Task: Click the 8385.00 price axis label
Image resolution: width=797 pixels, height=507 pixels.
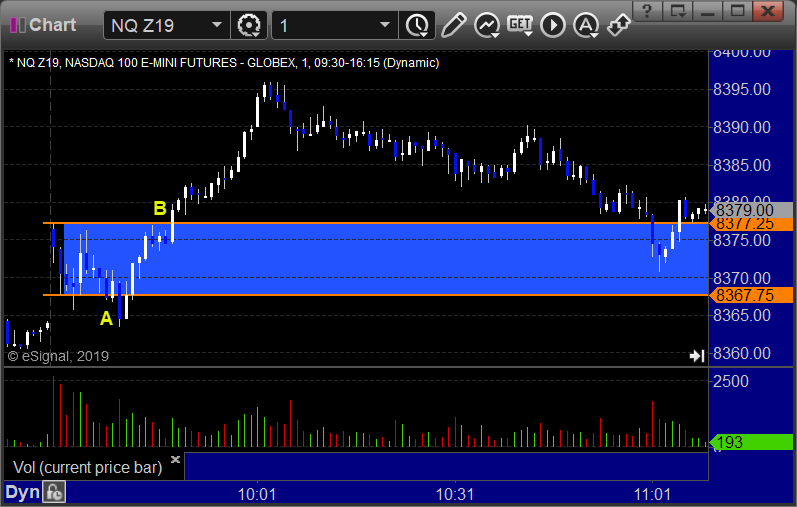Action: [742, 165]
